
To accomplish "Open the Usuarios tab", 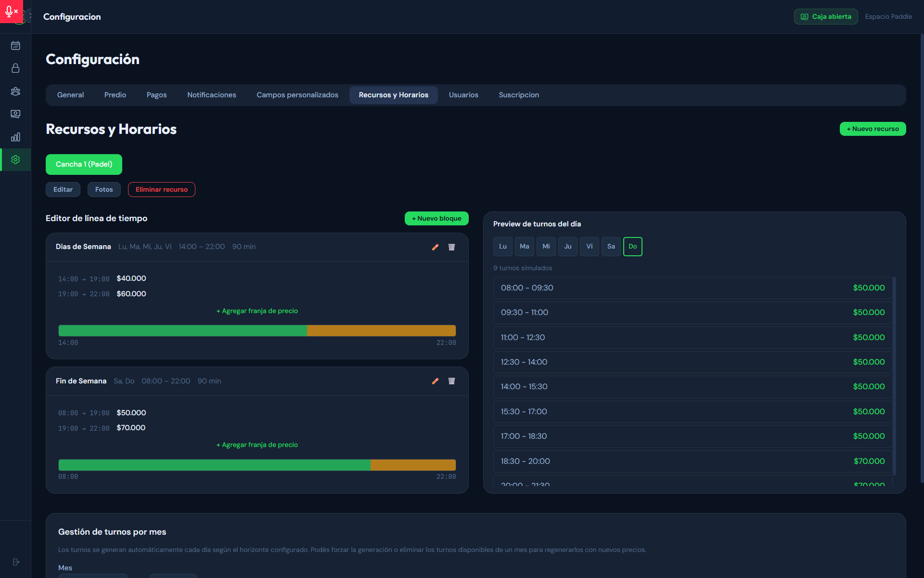I will 463,95.
